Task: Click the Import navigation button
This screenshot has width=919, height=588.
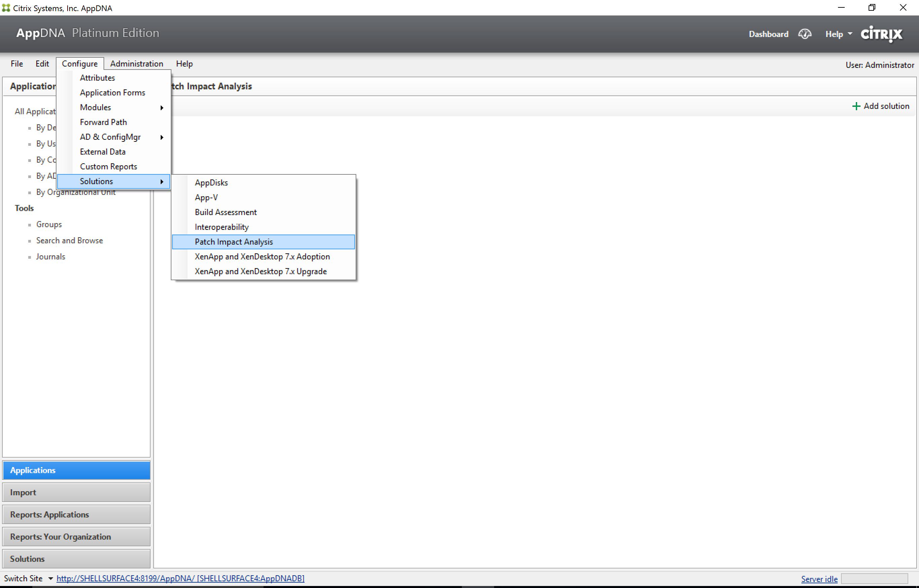Action: point(76,493)
